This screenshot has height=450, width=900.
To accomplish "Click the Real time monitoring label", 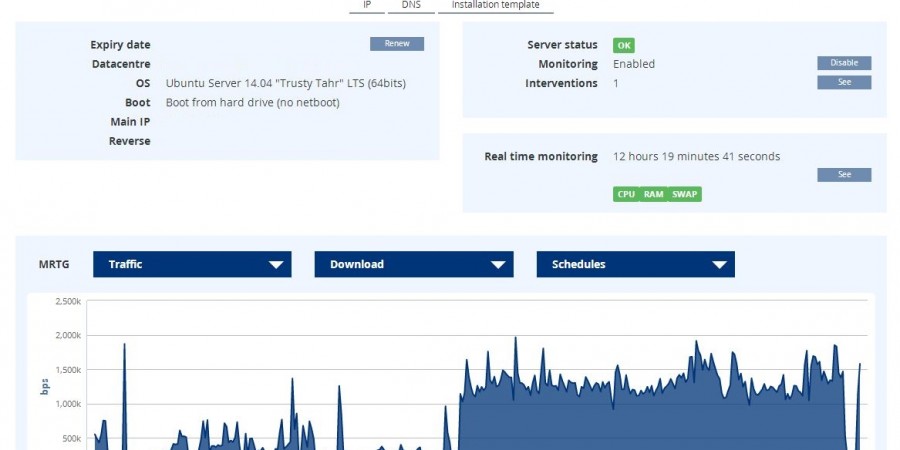I will (x=541, y=156).
